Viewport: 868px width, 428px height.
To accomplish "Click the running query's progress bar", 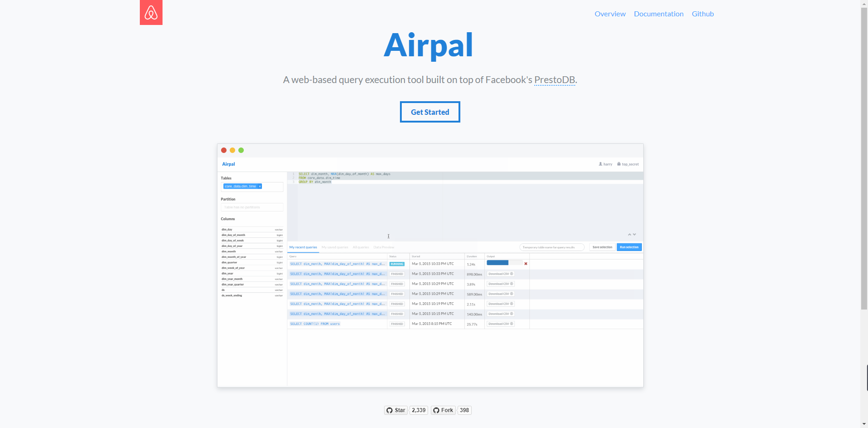I will point(498,262).
